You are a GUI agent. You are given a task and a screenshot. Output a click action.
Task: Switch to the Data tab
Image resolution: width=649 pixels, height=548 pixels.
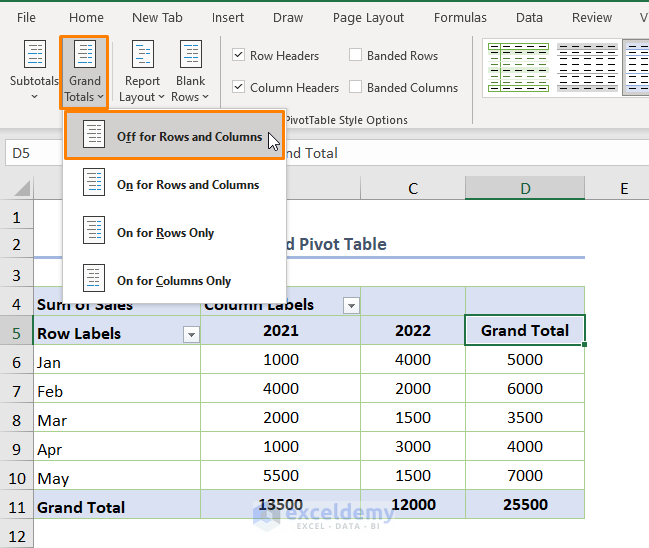tap(529, 17)
